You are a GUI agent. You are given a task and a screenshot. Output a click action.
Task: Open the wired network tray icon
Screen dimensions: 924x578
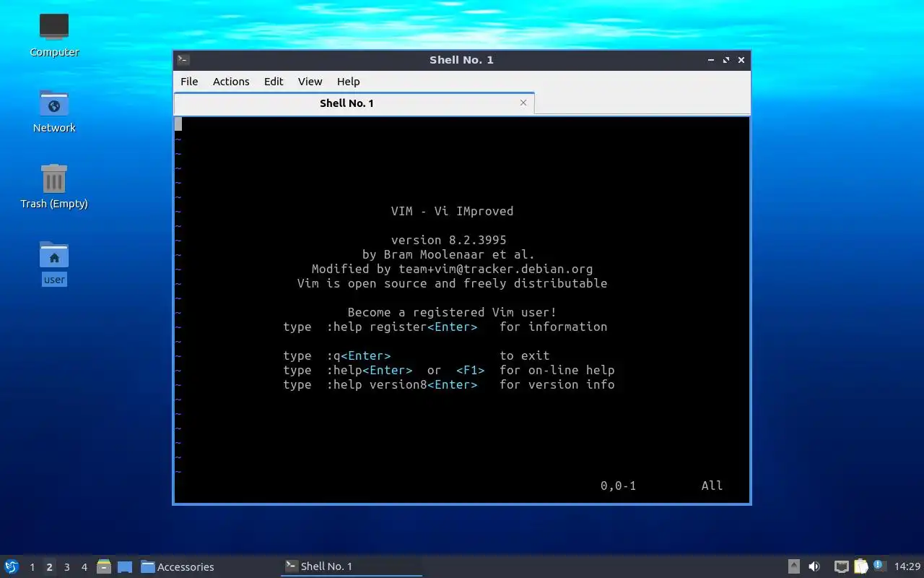coord(841,566)
